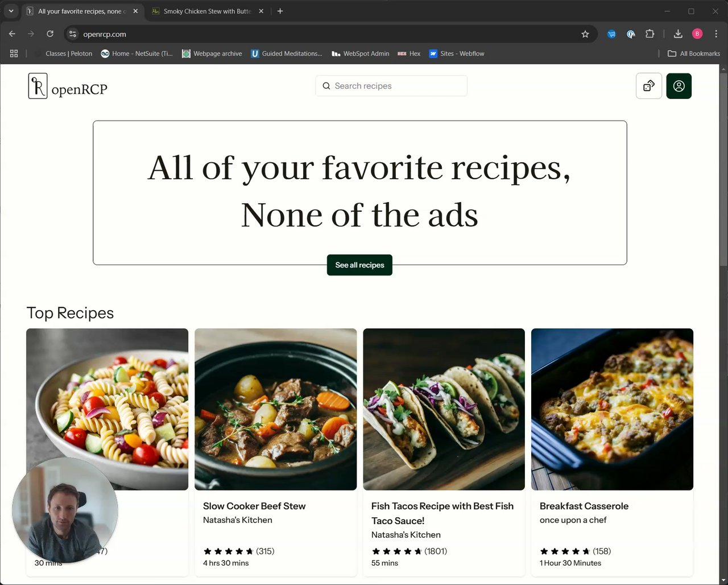Click the openRCP logo
The image size is (728, 585).
[x=68, y=86]
